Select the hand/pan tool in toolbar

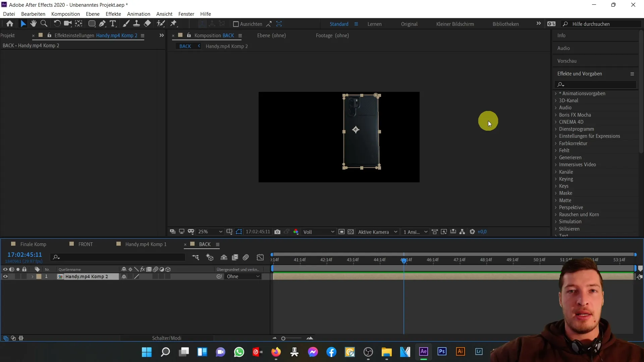(x=33, y=24)
